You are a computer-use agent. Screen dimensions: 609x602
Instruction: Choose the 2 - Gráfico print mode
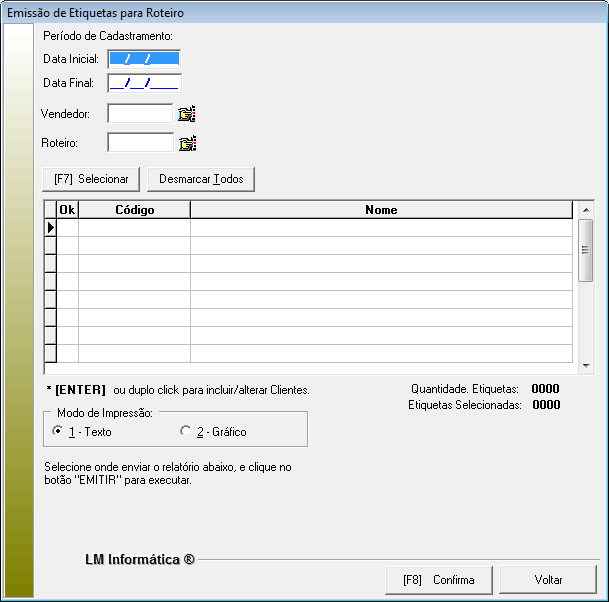(185, 432)
